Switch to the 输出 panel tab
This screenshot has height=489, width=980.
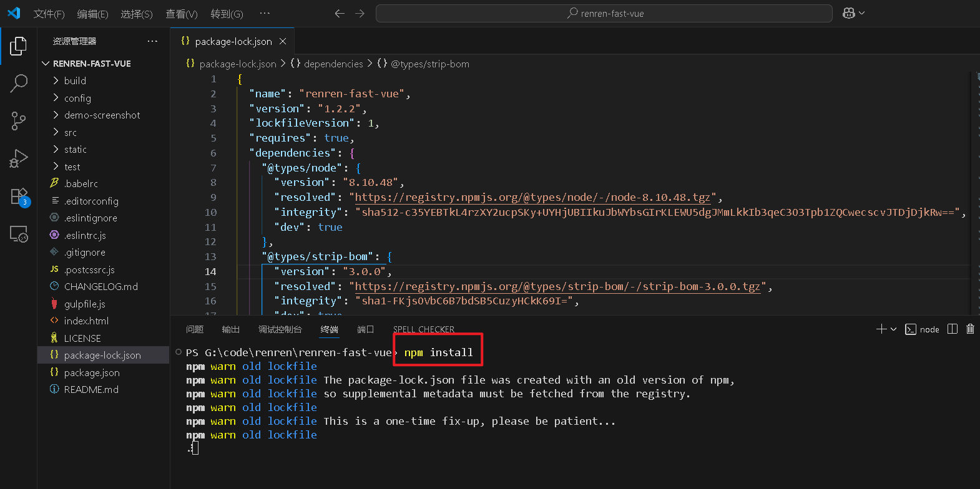click(230, 329)
